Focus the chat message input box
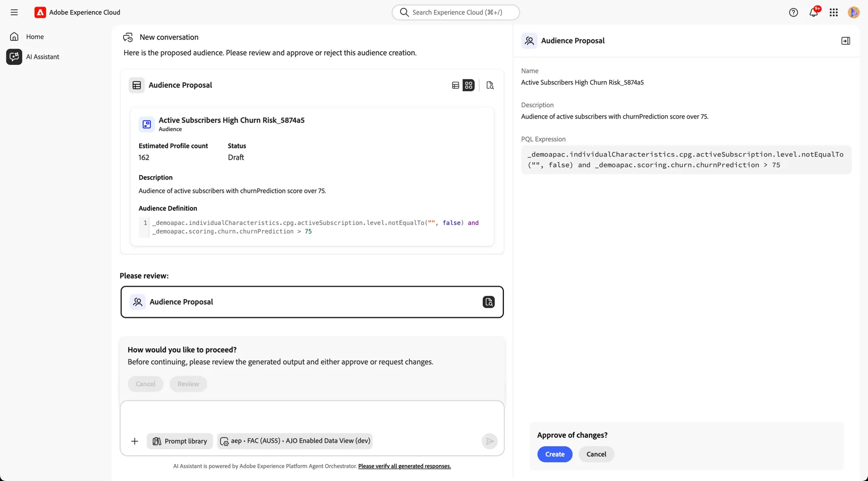The height and width of the screenshot is (481, 868). point(312,416)
